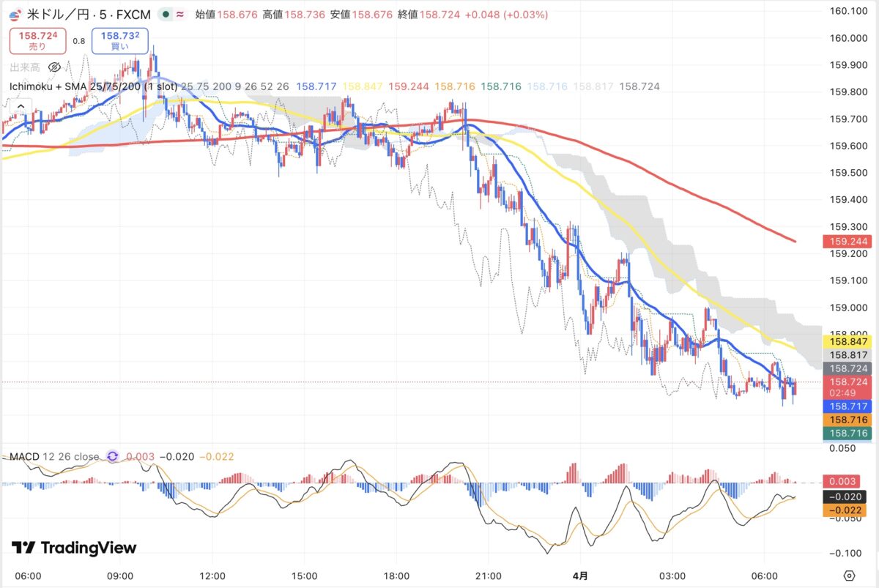Click the 出来高 volume indicator label

point(25,67)
